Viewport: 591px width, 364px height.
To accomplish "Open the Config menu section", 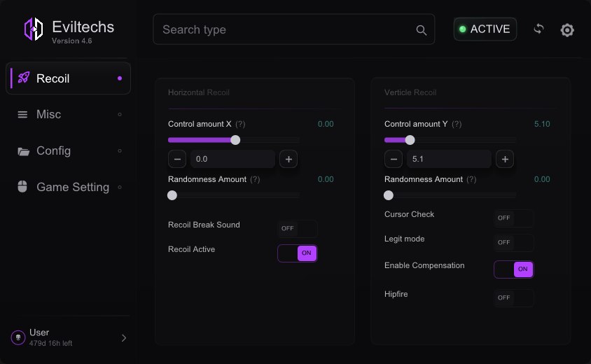I will click(68, 150).
